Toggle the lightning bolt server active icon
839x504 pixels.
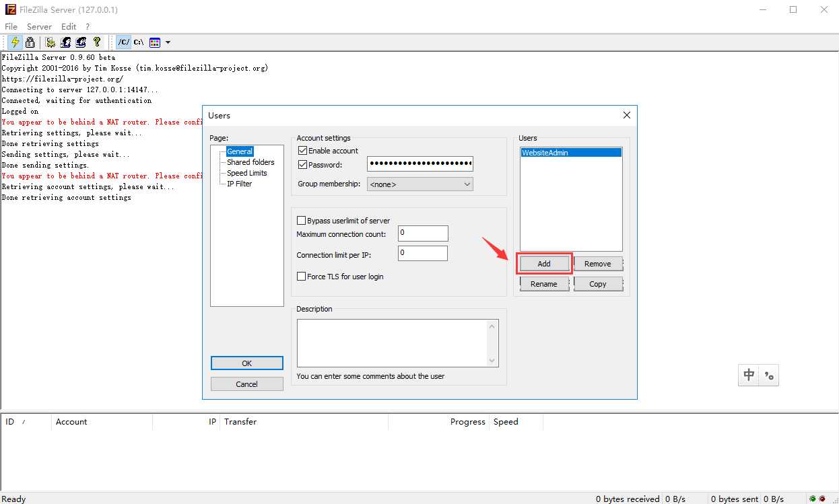[x=15, y=42]
